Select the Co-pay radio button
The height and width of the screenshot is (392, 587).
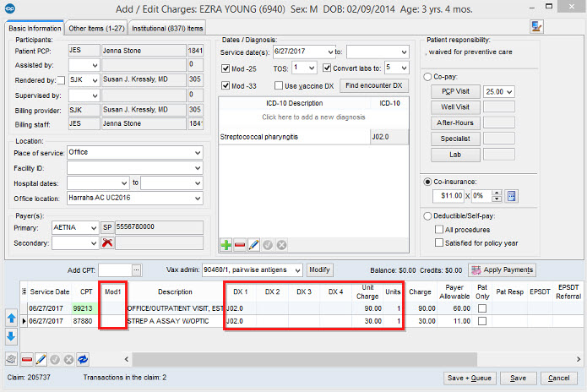[427, 77]
